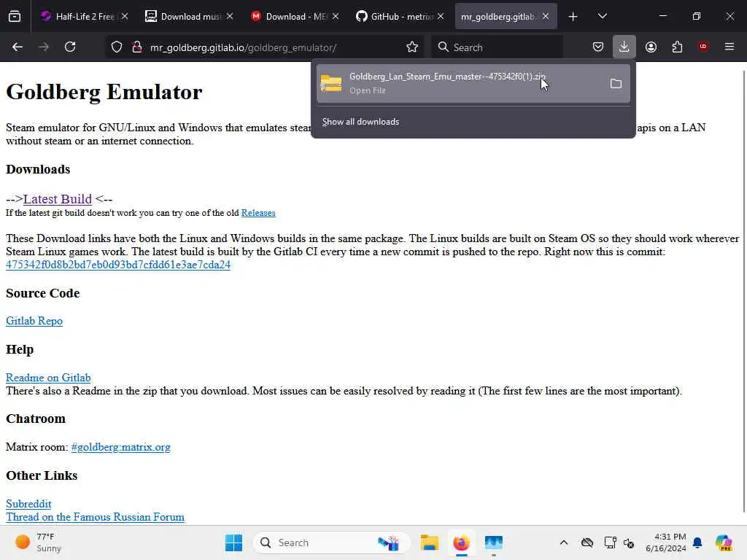
Task: Open tracking protection shield icon
Action: click(x=117, y=47)
